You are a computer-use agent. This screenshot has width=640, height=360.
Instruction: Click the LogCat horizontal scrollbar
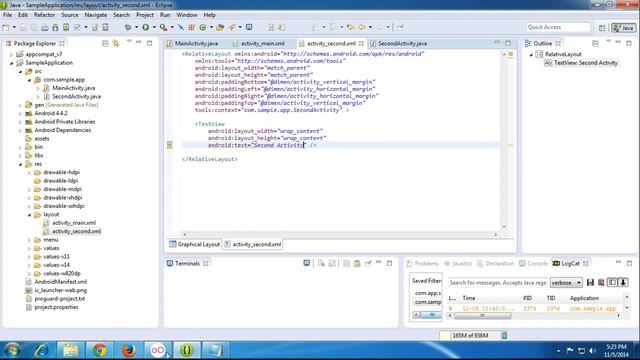(534, 316)
